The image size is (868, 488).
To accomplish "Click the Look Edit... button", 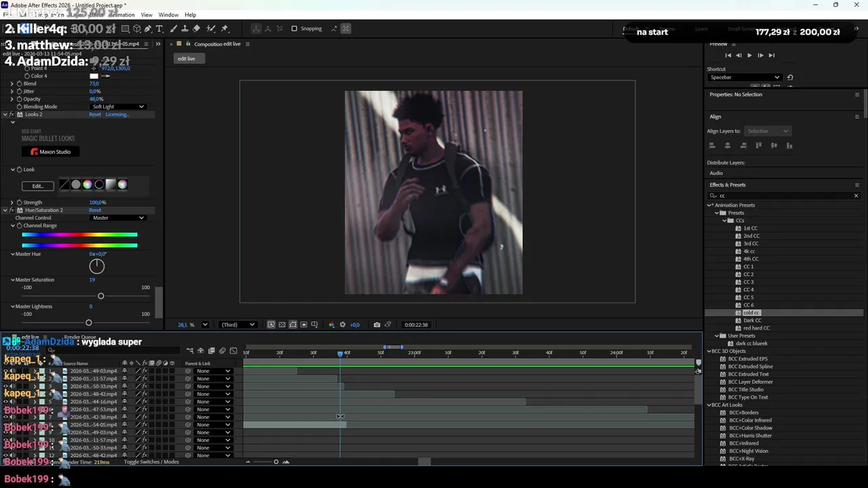I will pos(38,186).
